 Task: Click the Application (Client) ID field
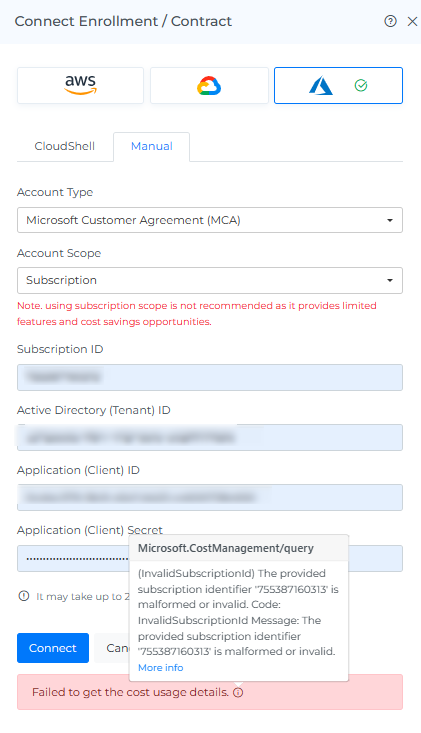[210, 497]
